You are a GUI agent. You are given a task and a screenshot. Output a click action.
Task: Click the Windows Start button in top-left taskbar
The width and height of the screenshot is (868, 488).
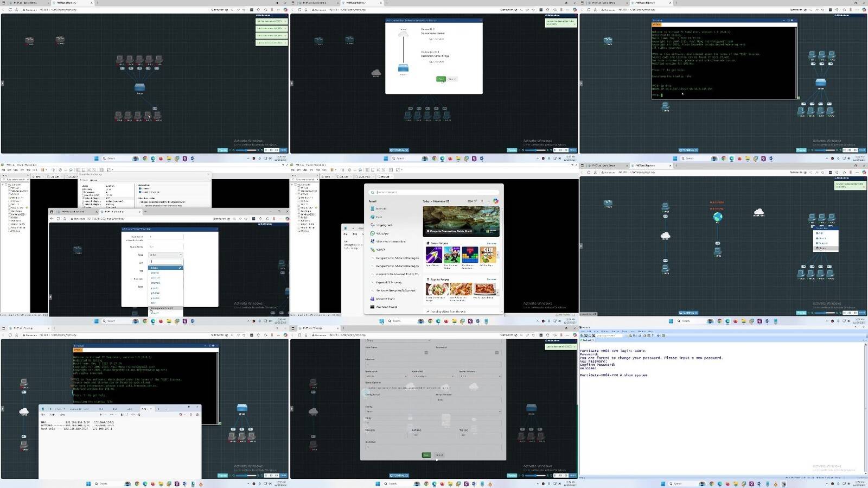pyautogui.click(x=97, y=159)
